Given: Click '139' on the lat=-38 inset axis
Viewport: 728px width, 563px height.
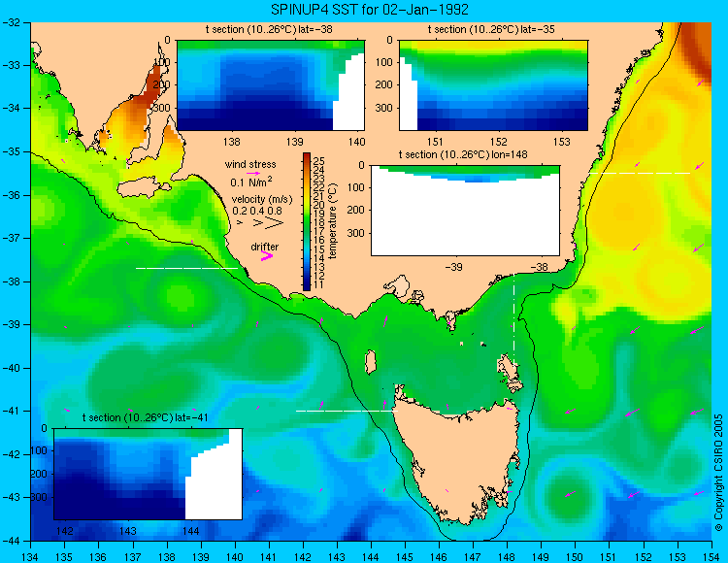Looking at the screenshot, I should 294,142.
